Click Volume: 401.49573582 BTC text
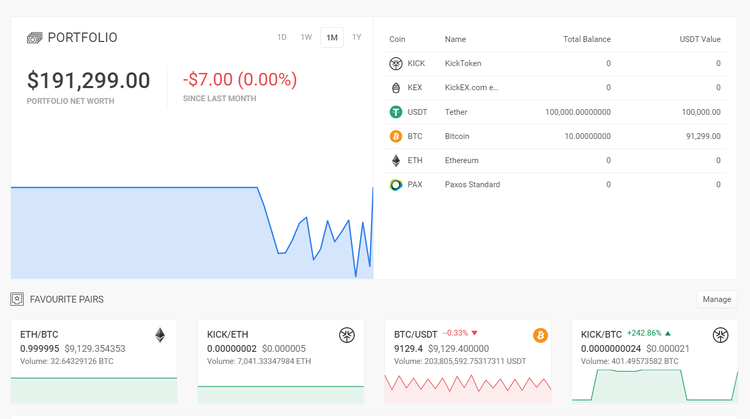 point(629,361)
